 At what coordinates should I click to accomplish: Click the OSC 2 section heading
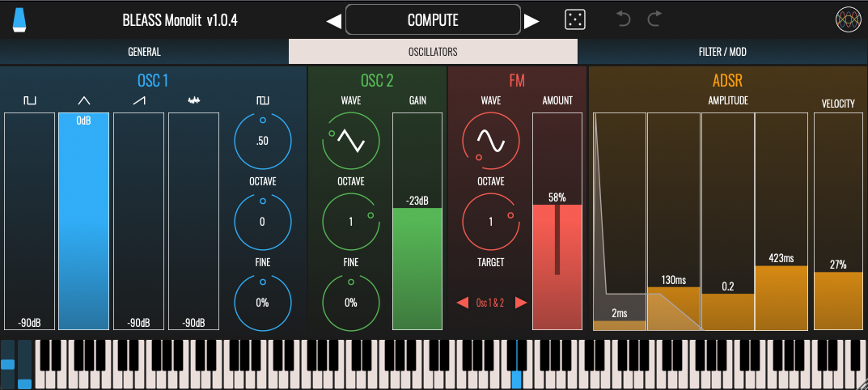pos(377,81)
